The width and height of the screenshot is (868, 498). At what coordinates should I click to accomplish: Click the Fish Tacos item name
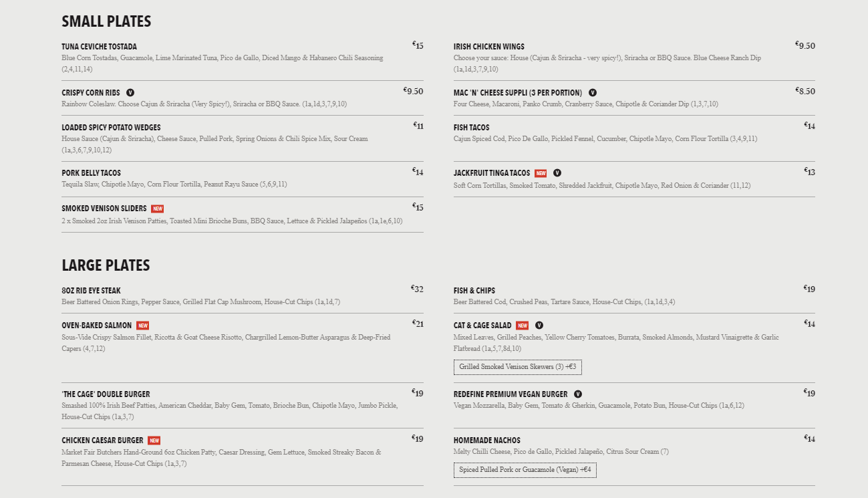(x=471, y=128)
